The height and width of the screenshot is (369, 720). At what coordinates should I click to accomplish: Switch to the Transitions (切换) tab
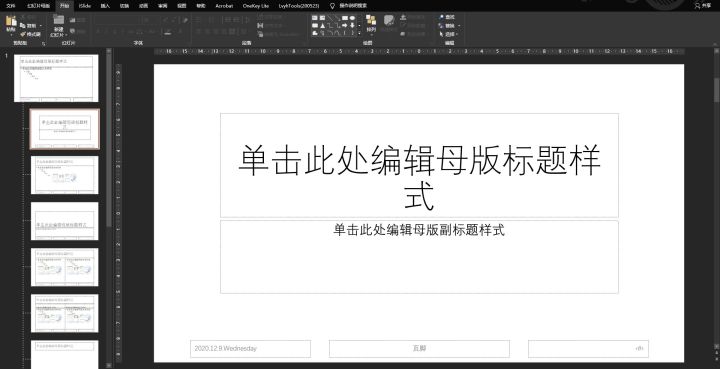(124, 6)
